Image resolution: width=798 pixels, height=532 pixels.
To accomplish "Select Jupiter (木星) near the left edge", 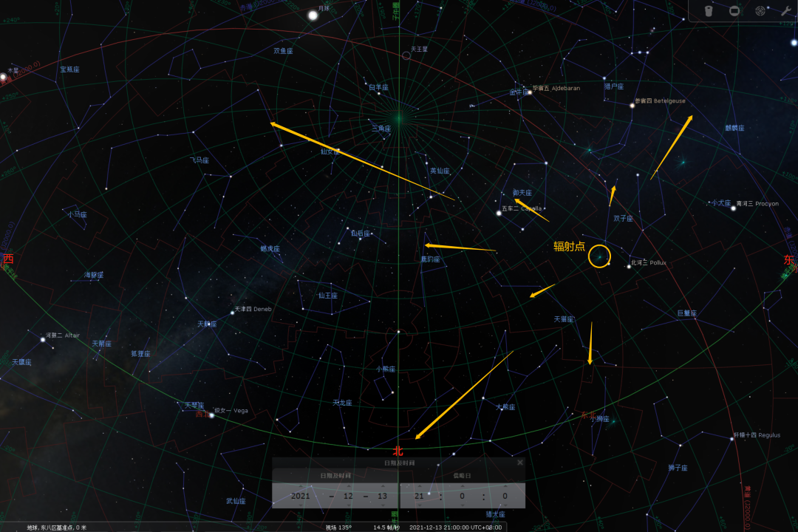I will (3, 77).
